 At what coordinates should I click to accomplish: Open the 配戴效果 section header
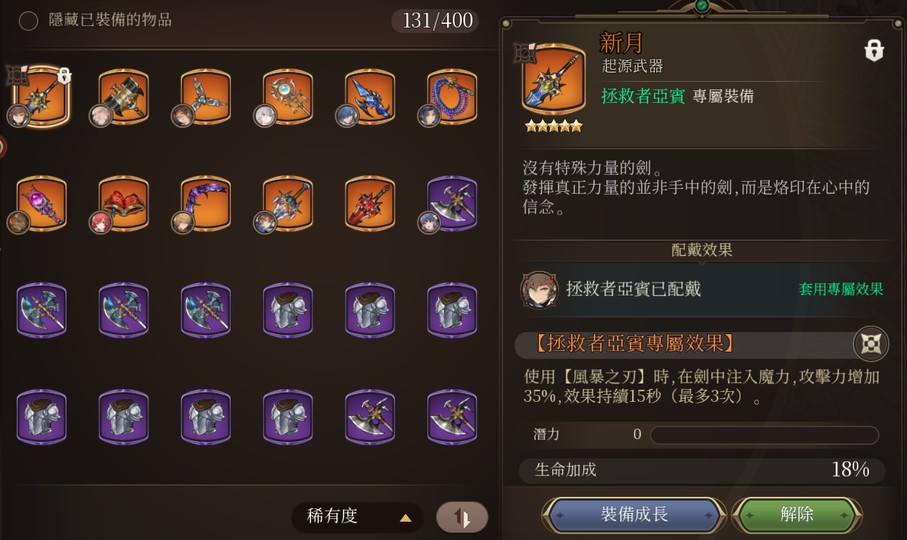point(702,250)
